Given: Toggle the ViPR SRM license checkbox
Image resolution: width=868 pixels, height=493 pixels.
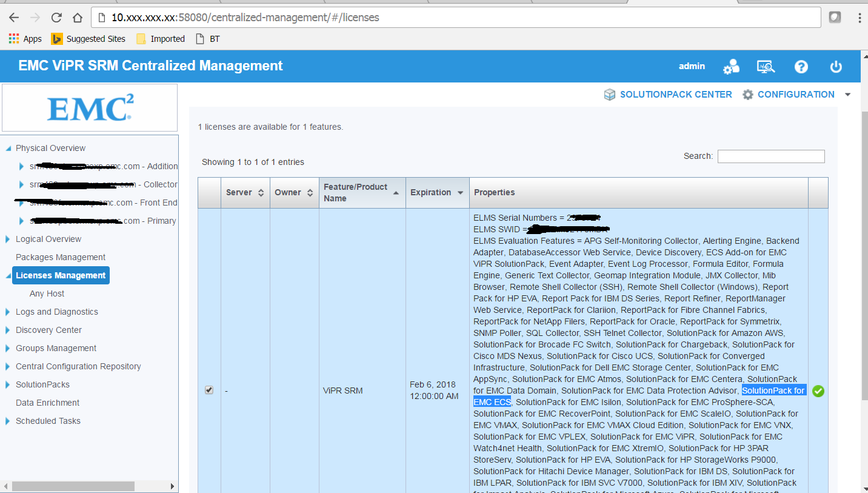Looking at the screenshot, I should pyautogui.click(x=209, y=390).
